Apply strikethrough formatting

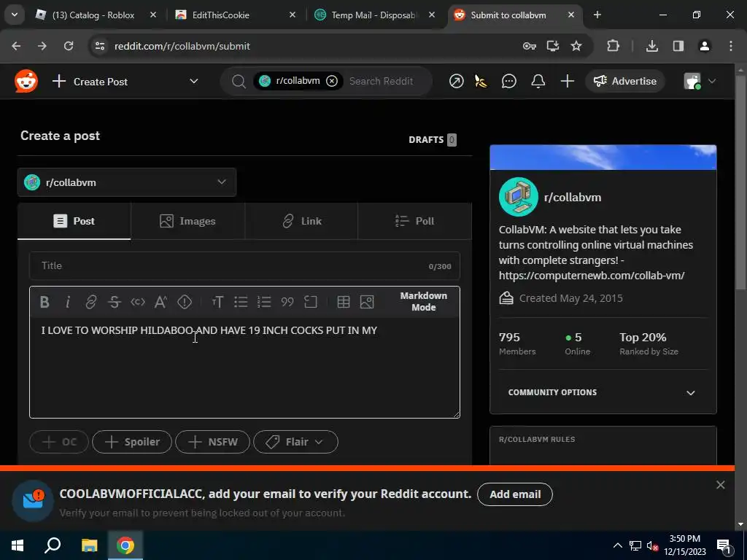point(115,302)
